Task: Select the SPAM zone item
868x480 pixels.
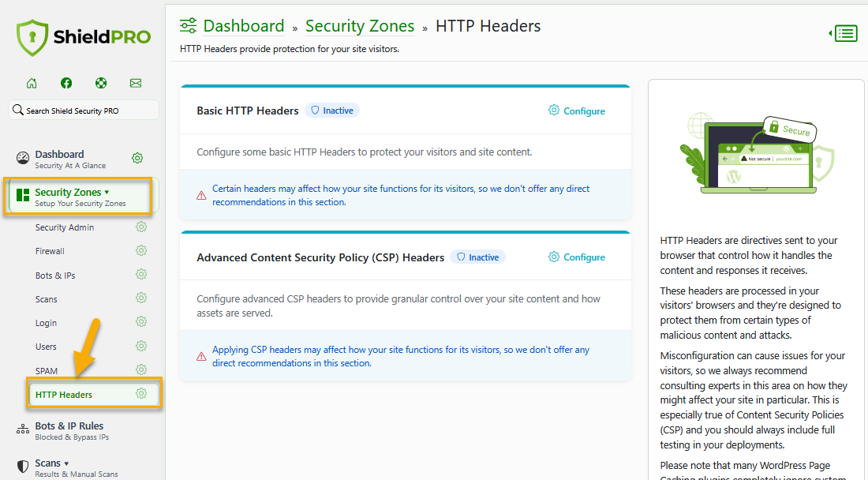Action: [x=47, y=371]
